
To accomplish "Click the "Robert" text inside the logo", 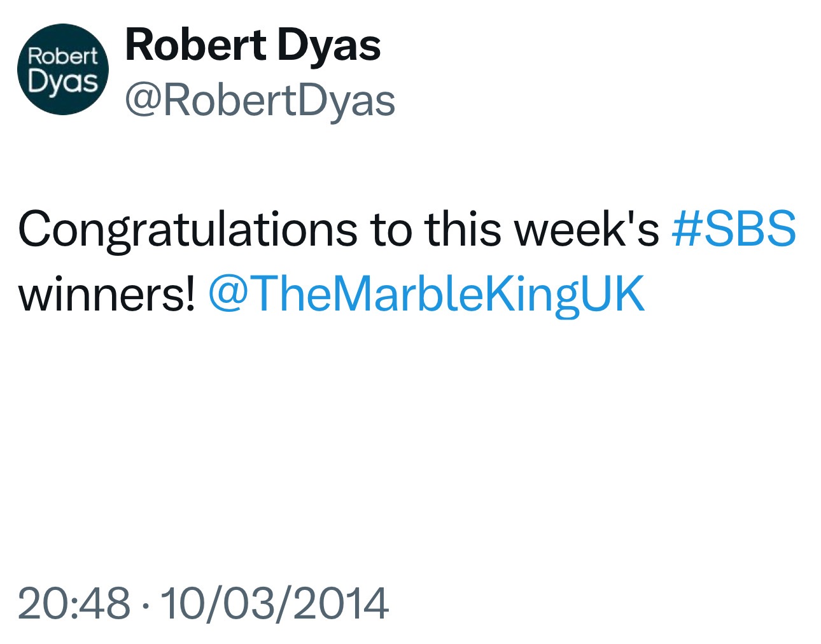I will tap(63, 57).
